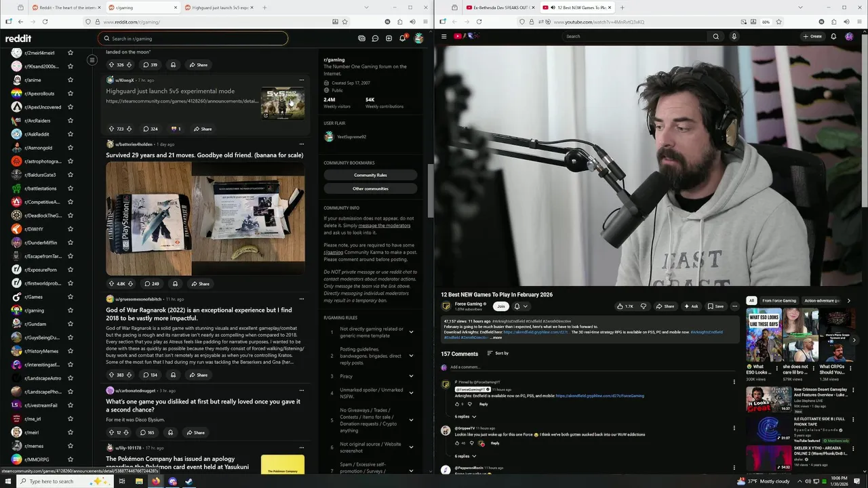Open options menu for u/KlongX post

tap(302, 80)
